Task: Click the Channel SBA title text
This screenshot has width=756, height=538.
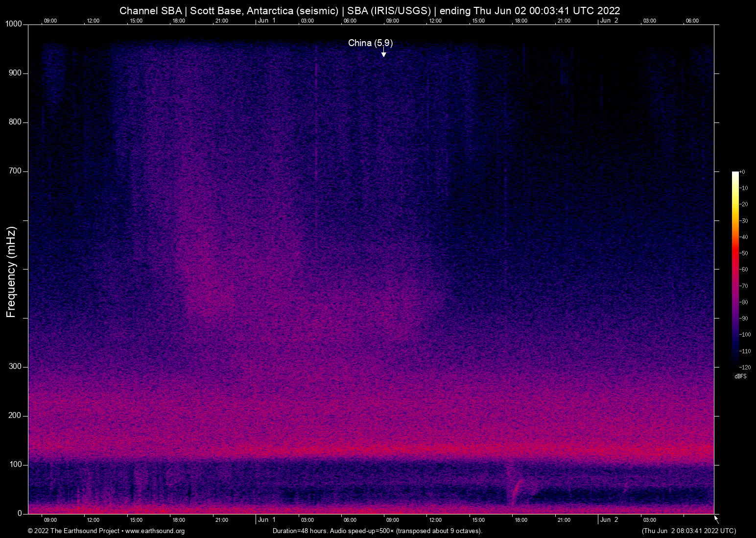Action: coord(152,10)
